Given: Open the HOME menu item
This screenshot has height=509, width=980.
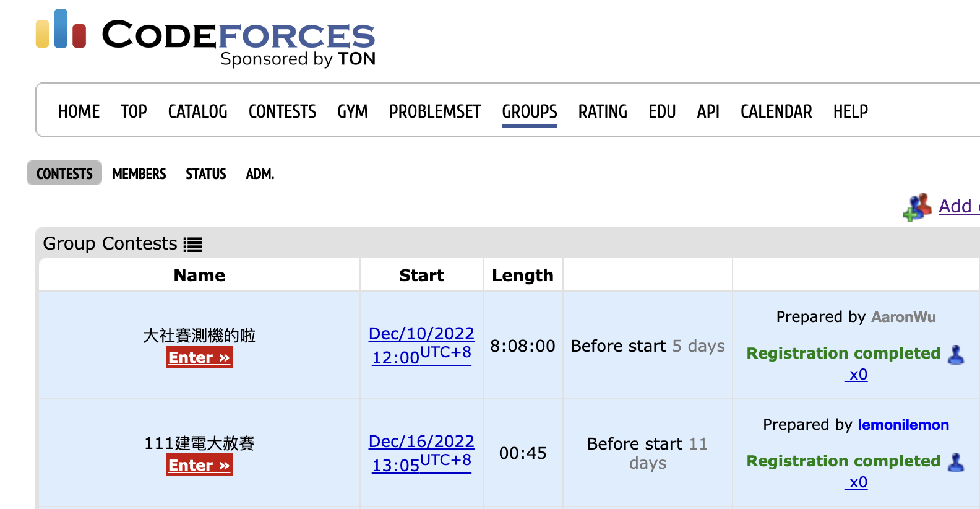Looking at the screenshot, I should (x=79, y=111).
